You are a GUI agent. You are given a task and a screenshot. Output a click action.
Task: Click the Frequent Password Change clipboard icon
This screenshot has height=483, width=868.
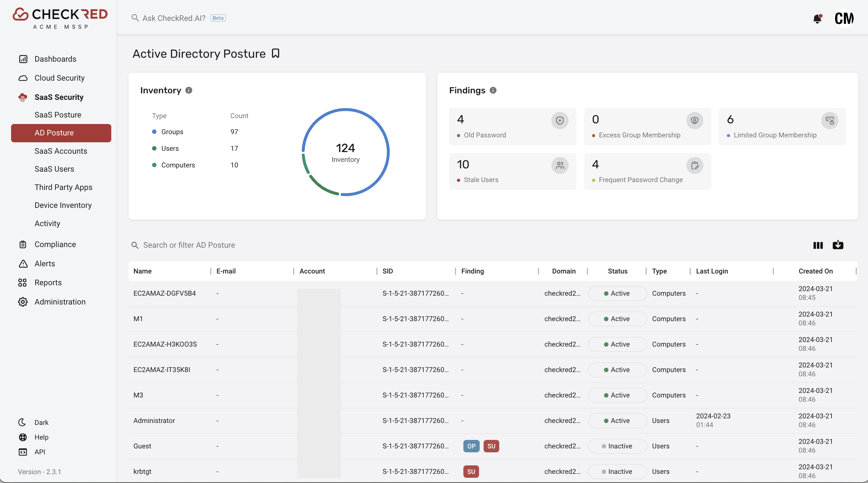(x=694, y=165)
